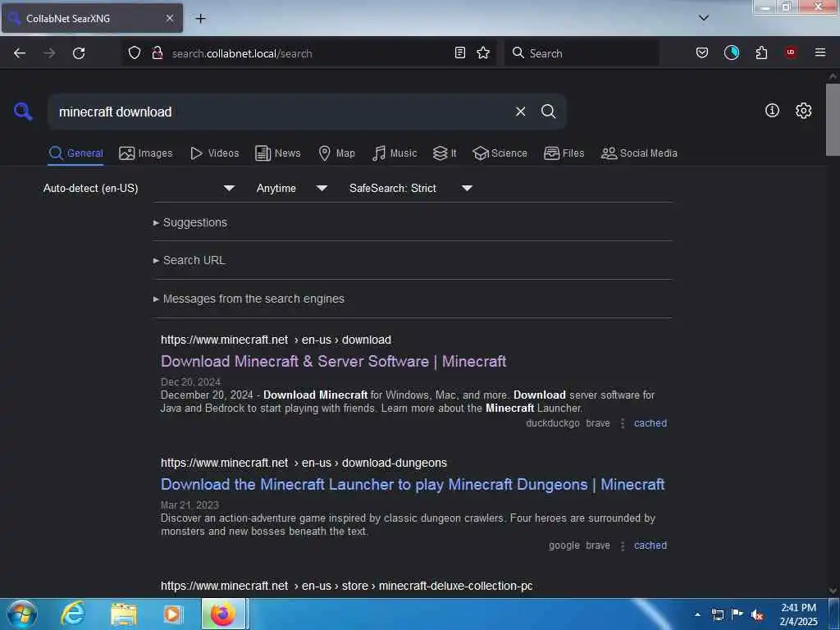Click minecraft-deluxe-collection-pc URL link
840x630 pixels.
pos(347,586)
